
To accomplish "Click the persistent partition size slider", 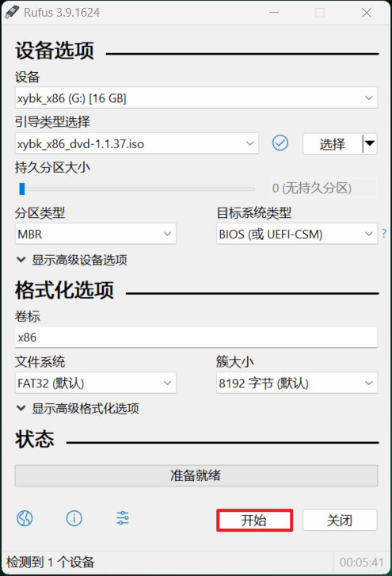I will 136,189.
